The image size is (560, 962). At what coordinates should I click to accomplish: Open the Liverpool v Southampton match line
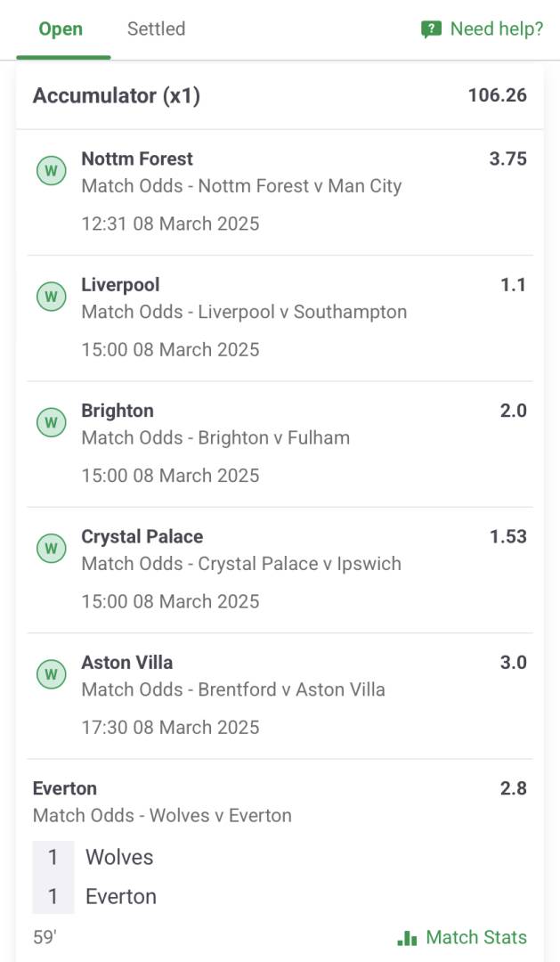244,312
